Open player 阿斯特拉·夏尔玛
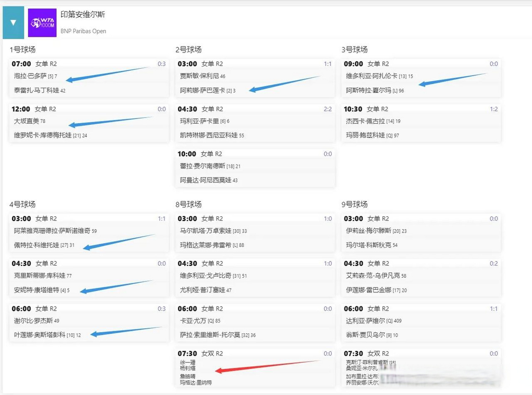Viewport: 532px width, 395px height. 369,90
